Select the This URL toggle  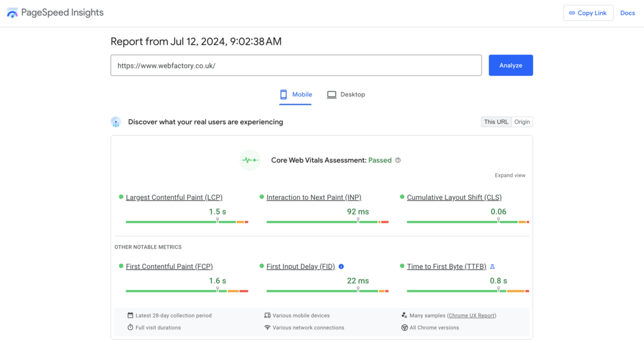pos(496,122)
